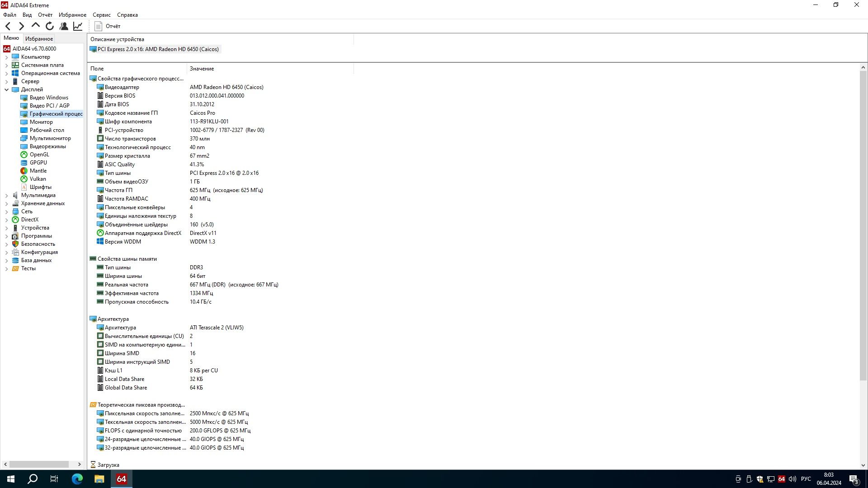Go up one level with the Up arrow
The width and height of the screenshot is (868, 488).
tap(35, 26)
